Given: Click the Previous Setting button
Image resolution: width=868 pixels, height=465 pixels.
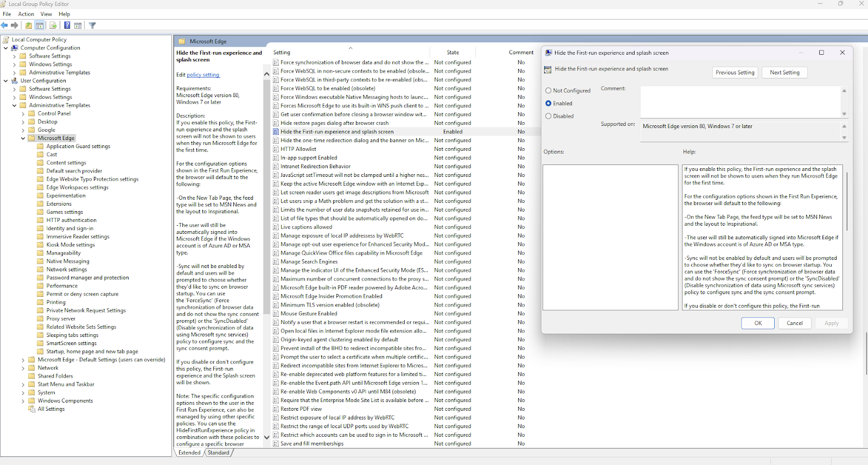Looking at the screenshot, I should click(x=735, y=73).
